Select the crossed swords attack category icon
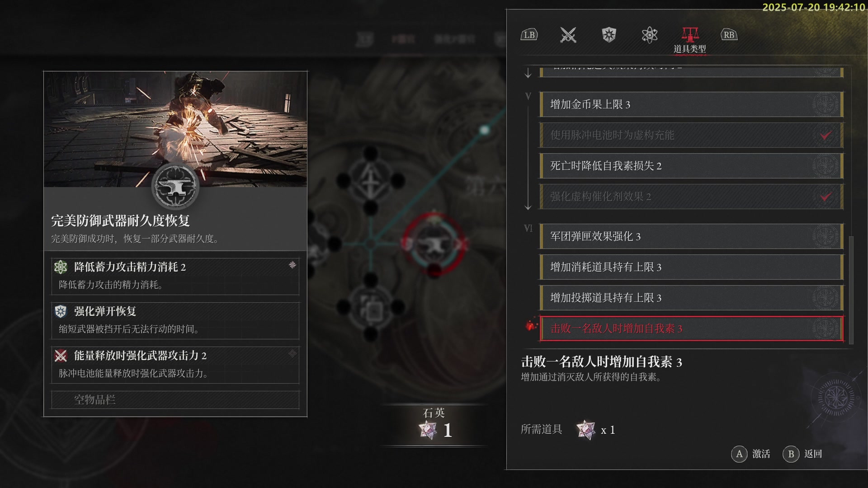 (x=568, y=35)
